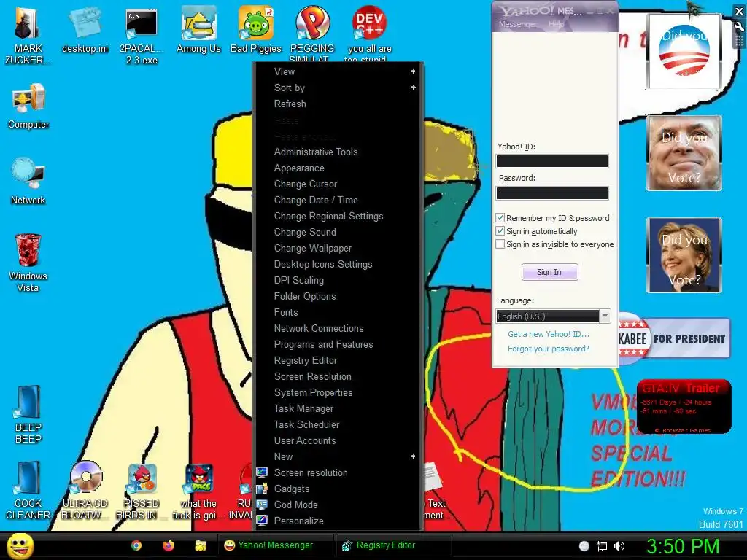This screenshot has width=747, height=560.
Task: Launch Chrome from the taskbar
Action: 136,545
